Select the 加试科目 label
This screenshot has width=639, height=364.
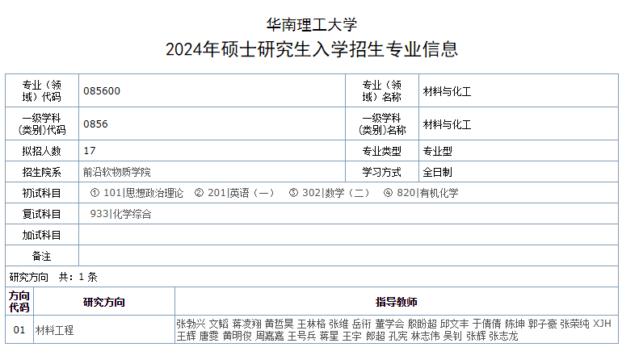pos(41,235)
